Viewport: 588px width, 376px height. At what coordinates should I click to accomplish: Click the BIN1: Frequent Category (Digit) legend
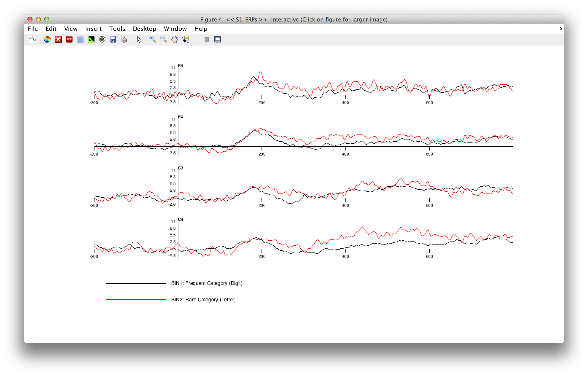point(207,283)
